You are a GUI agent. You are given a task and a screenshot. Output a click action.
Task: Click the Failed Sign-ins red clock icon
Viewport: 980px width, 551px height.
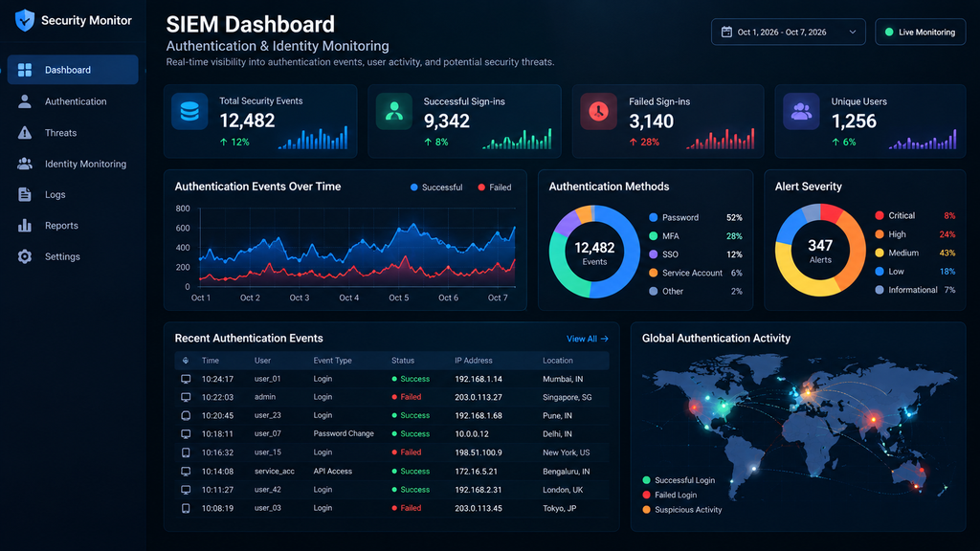coord(598,111)
